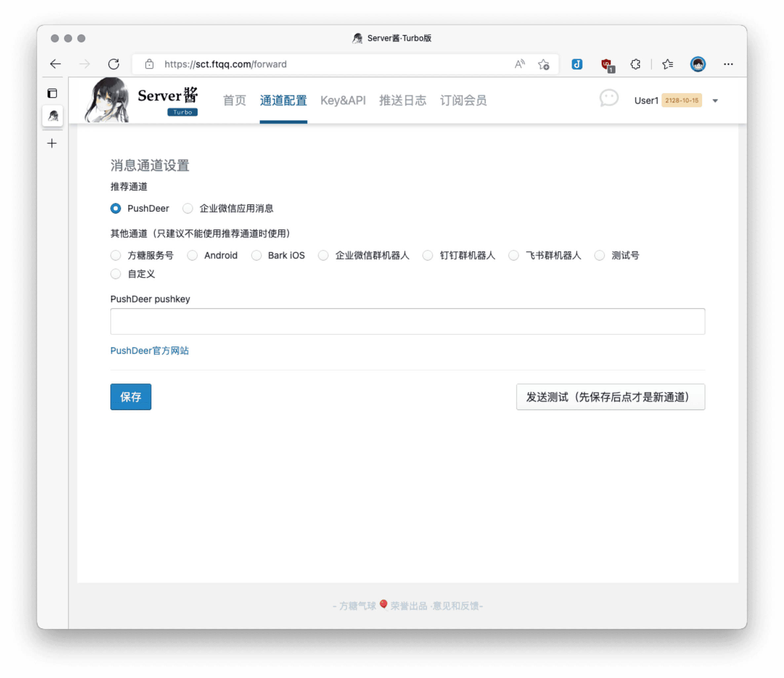Switch to the Key&API tab
This screenshot has height=678, width=784.
[343, 100]
